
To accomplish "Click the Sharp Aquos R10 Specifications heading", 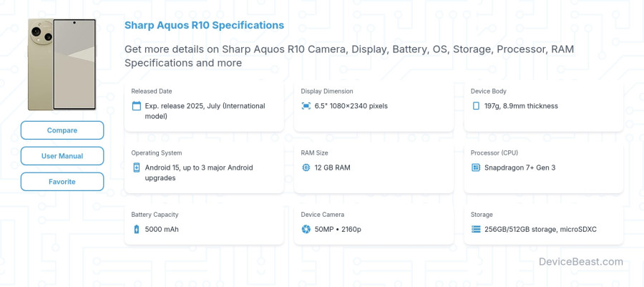I will point(204,25).
